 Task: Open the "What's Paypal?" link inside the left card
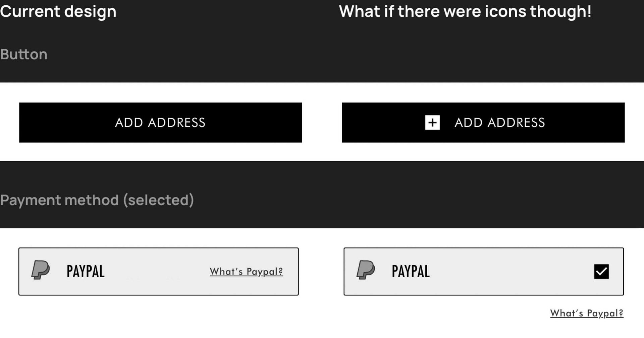coord(246,272)
